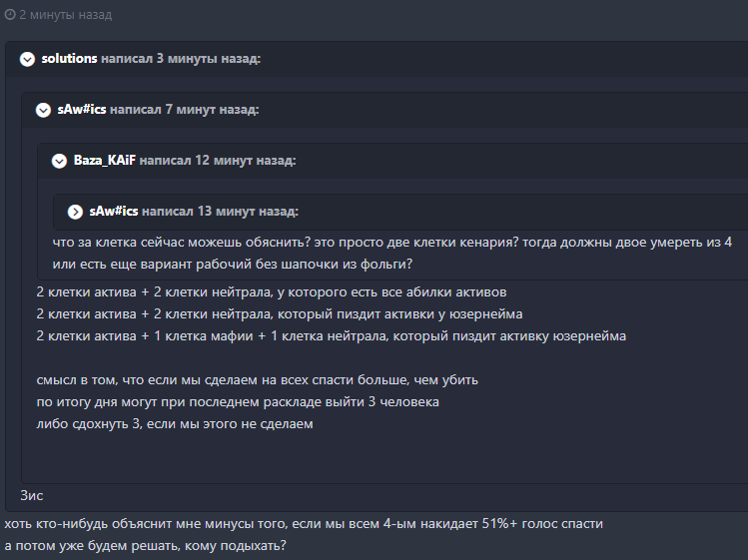Expand the sAw#ics quote from 13 minutes ago
This screenshot has width=748, height=560.
(x=75, y=212)
